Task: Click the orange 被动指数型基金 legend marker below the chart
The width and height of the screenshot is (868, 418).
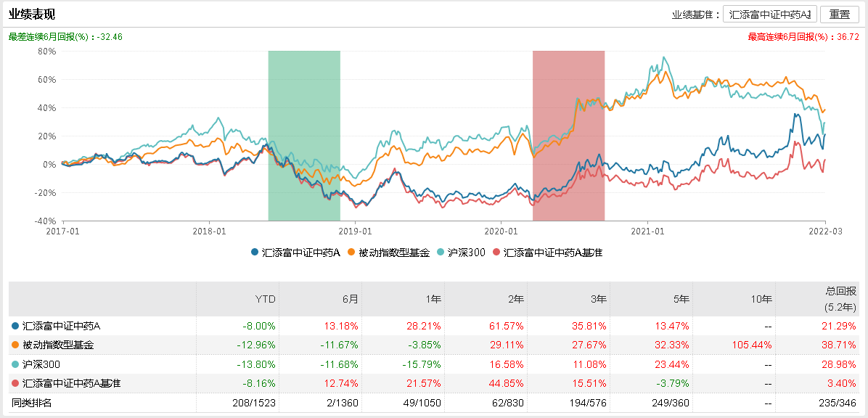Action: [x=352, y=253]
